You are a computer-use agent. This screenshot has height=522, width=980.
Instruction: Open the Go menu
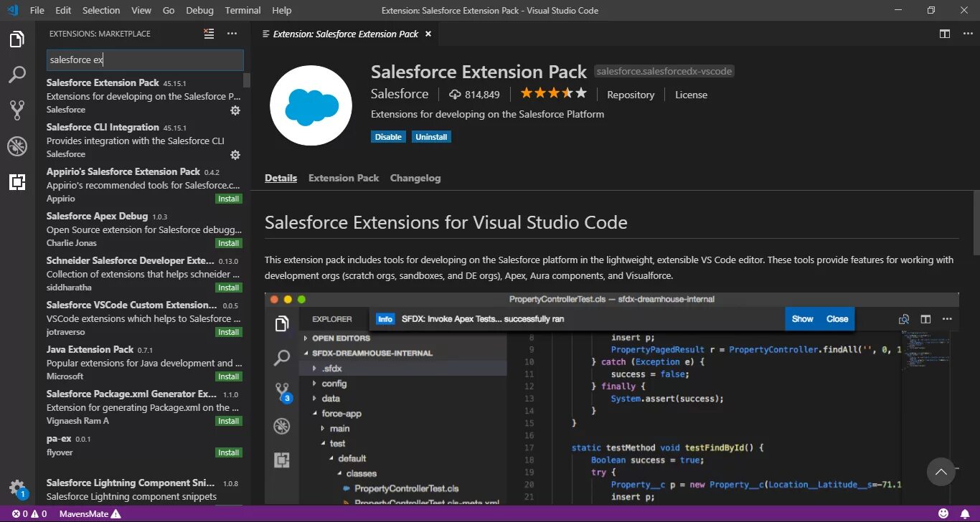pos(169,10)
